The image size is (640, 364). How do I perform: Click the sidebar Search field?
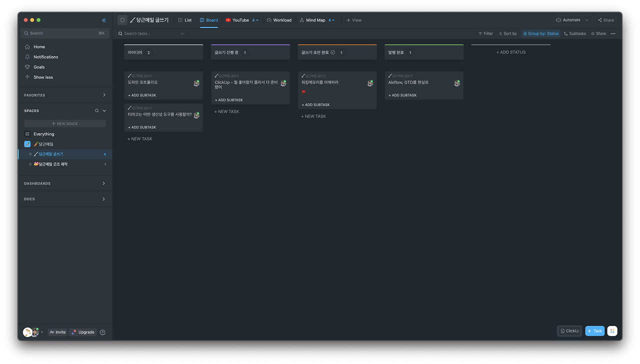(x=65, y=33)
